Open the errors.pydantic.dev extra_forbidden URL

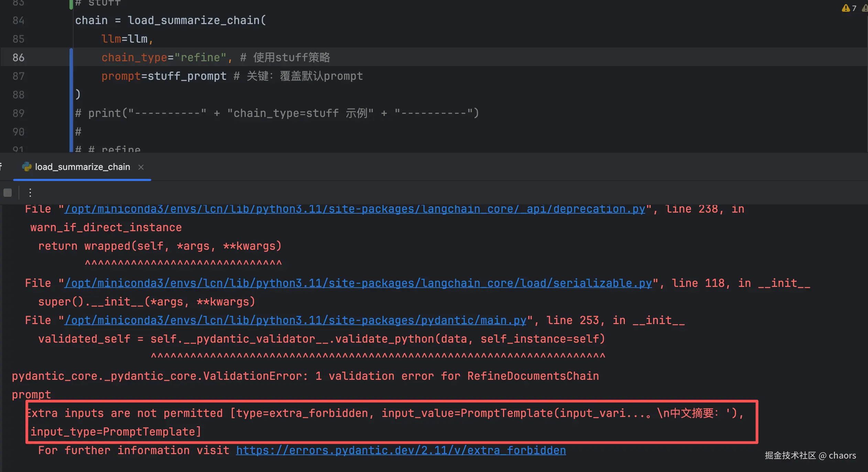[401, 450]
